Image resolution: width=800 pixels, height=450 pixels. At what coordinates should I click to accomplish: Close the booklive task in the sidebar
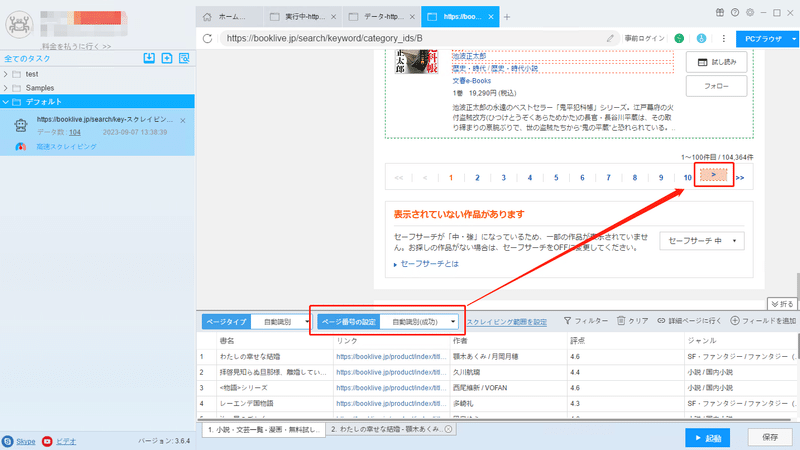click(x=183, y=120)
